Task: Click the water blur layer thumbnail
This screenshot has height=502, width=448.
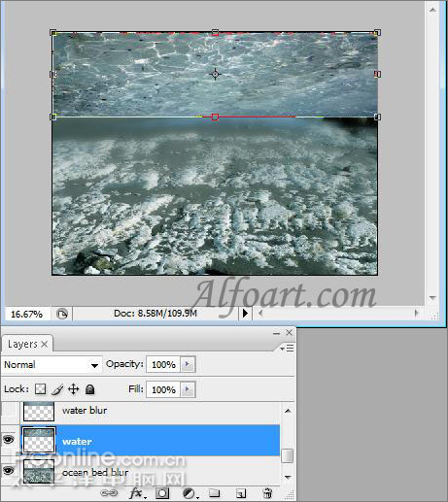Action: click(39, 411)
